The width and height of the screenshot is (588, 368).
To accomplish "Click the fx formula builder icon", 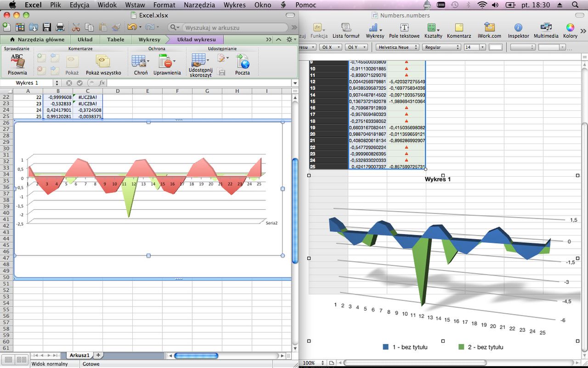I will (102, 83).
